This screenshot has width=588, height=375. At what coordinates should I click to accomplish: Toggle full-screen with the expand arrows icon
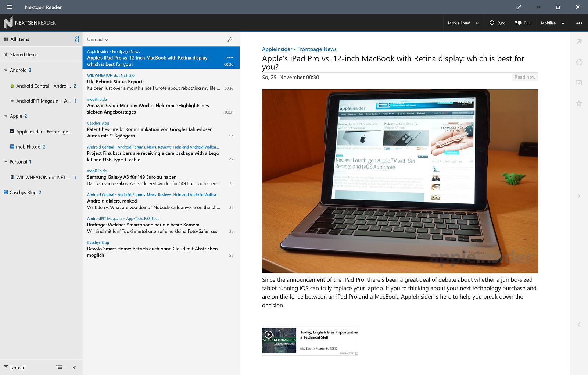click(x=519, y=7)
